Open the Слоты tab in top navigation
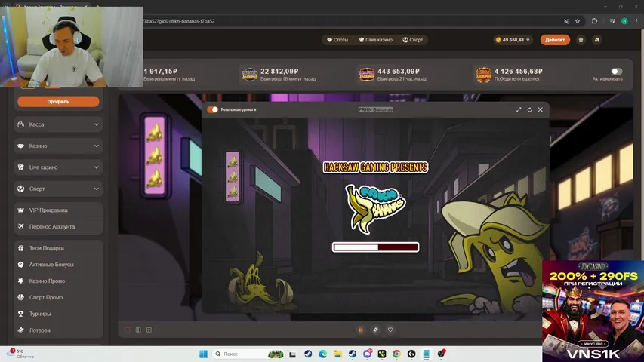This screenshot has height=362, width=644. click(x=337, y=40)
